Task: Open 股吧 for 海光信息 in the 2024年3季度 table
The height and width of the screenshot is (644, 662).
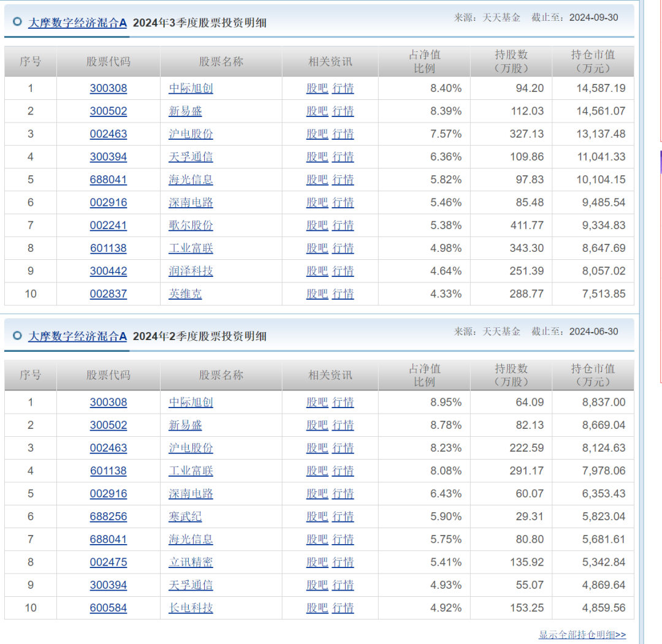Action: click(x=317, y=180)
